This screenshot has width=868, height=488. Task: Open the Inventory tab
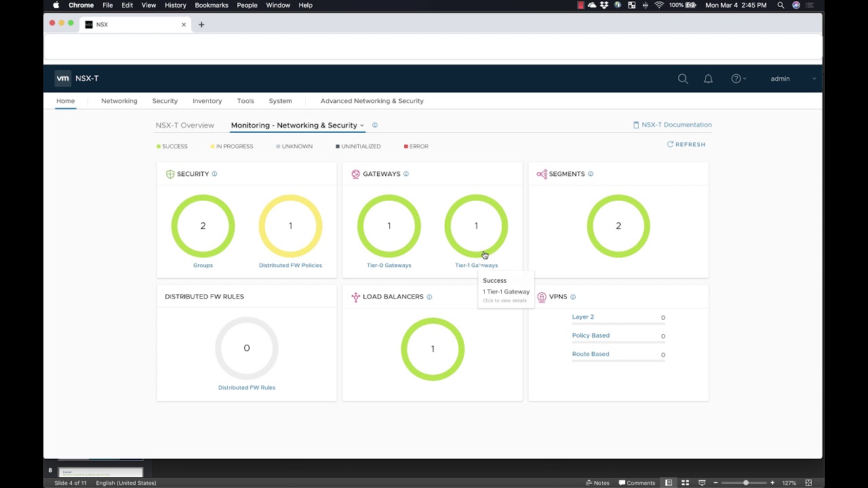207,101
